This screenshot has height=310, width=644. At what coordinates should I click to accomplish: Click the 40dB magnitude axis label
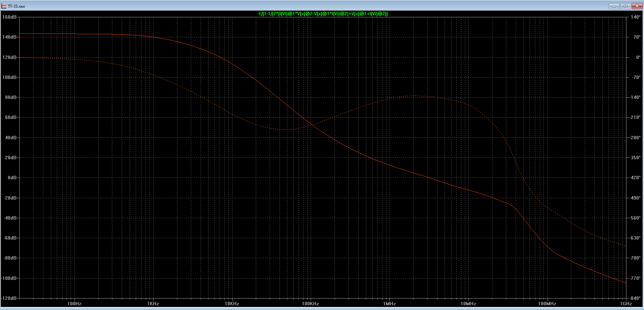point(10,138)
